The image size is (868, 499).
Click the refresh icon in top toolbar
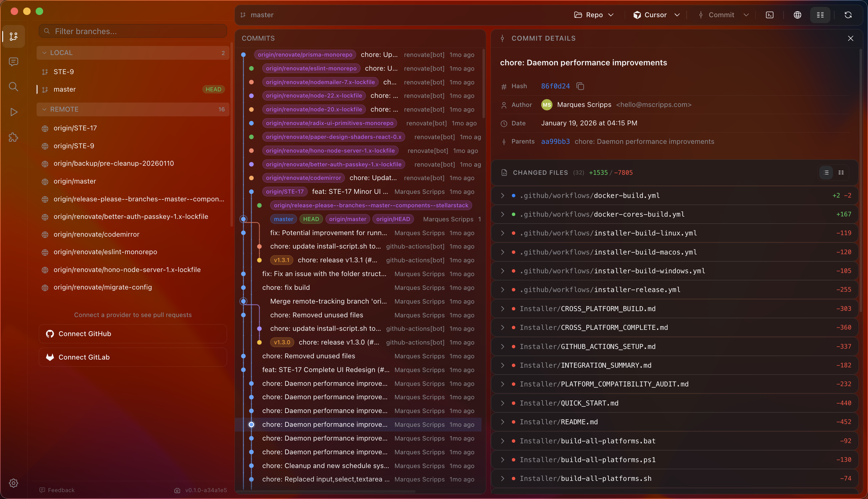point(848,15)
